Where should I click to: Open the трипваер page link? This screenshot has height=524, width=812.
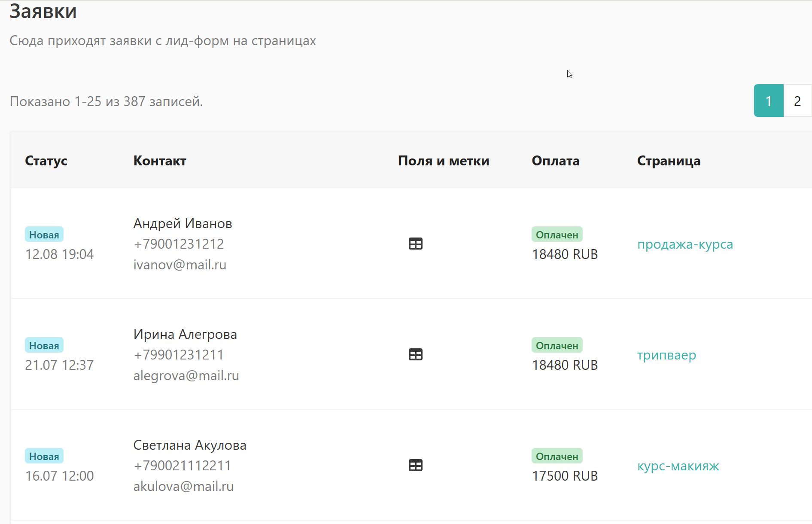tap(666, 355)
